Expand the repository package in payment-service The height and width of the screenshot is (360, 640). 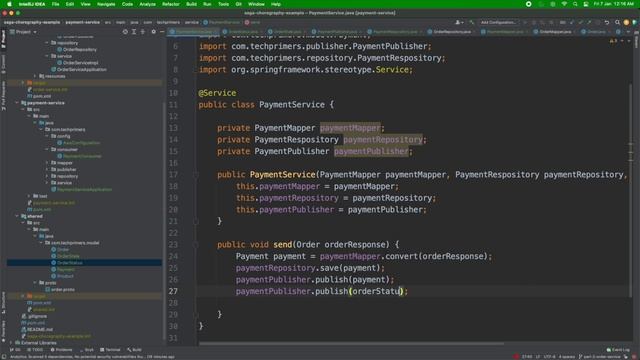click(47, 176)
